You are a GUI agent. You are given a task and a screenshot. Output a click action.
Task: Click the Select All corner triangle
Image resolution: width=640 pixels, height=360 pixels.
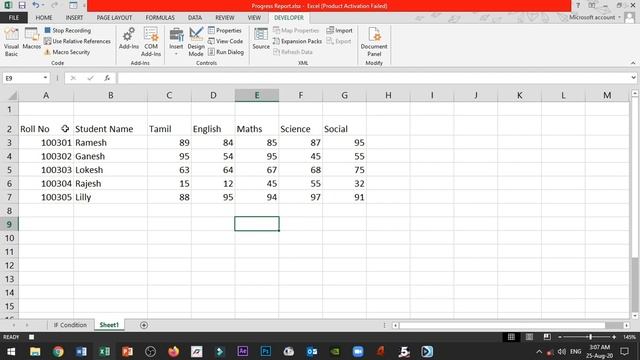click(x=13, y=96)
